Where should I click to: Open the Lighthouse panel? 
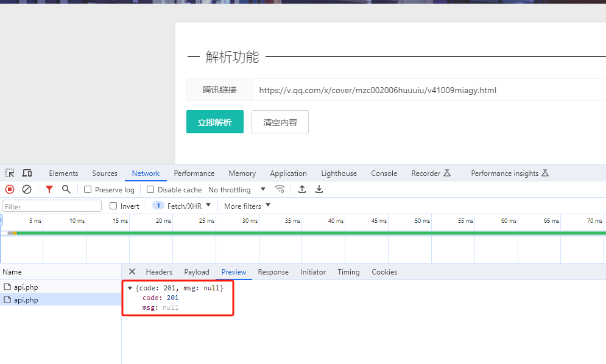pyautogui.click(x=339, y=173)
